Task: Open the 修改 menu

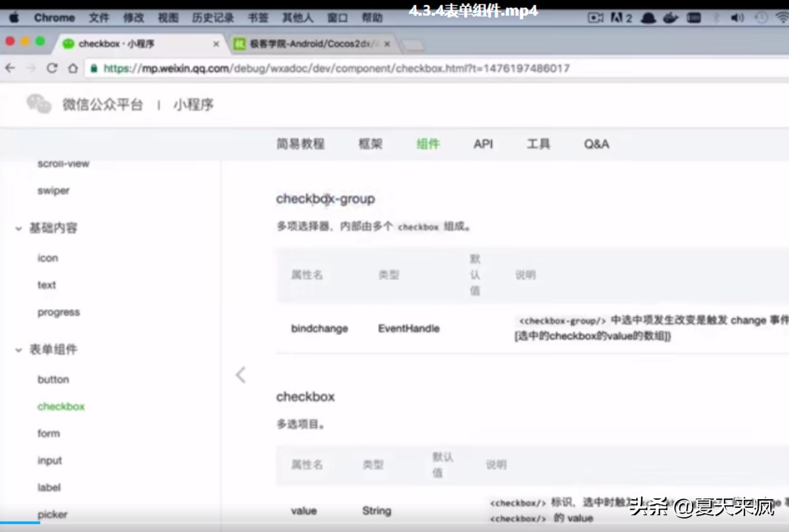Action: tap(133, 18)
